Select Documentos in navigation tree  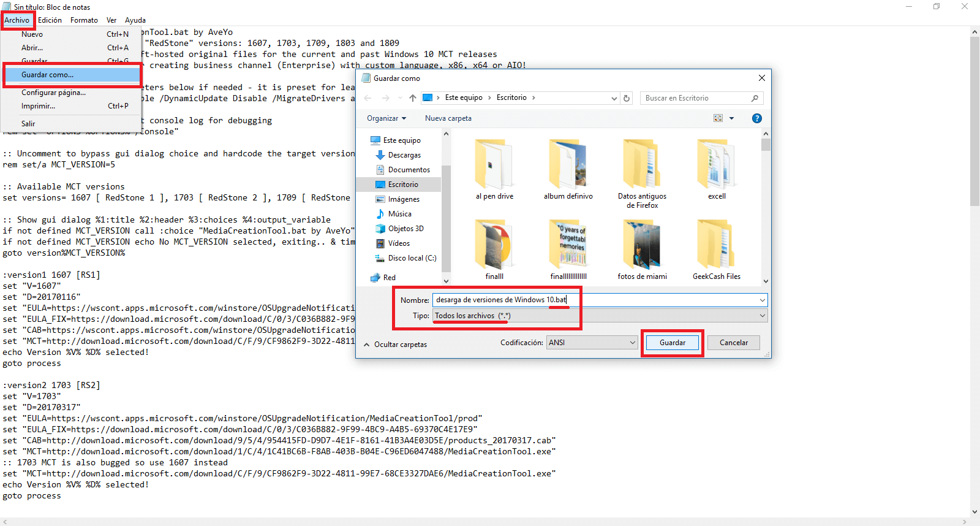tap(402, 170)
